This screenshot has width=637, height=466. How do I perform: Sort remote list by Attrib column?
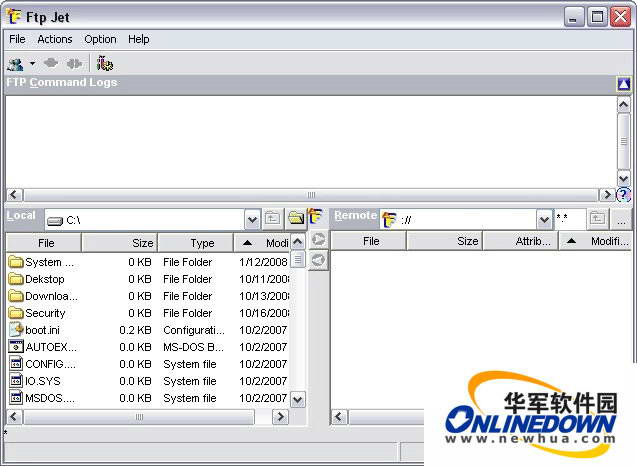[x=520, y=241]
